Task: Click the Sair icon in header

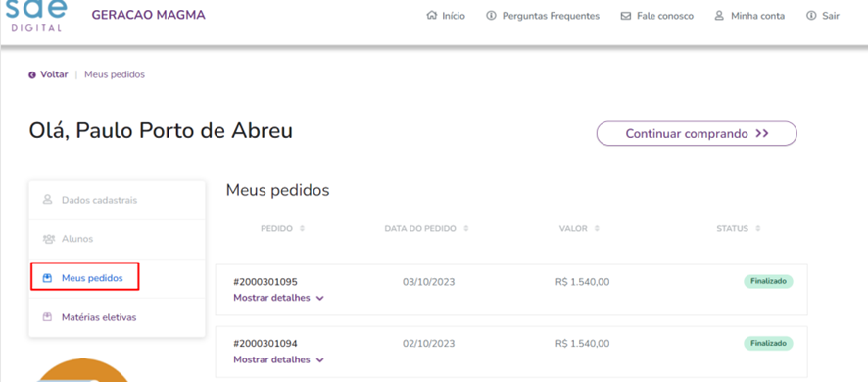Action: (x=811, y=16)
